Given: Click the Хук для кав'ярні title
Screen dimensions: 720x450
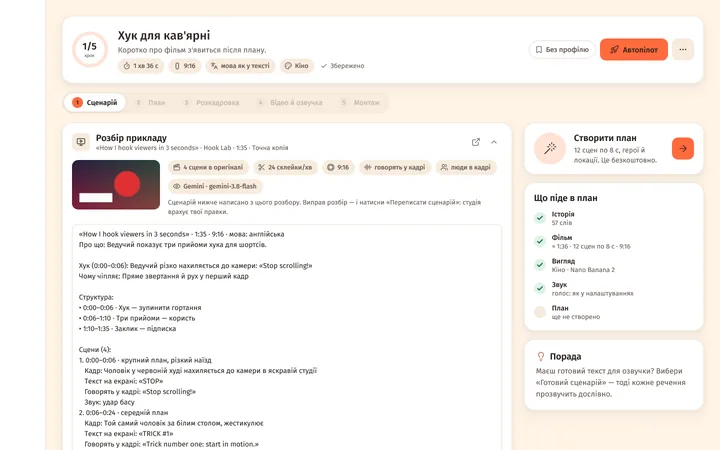Looking at the screenshot, I should 164,35.
